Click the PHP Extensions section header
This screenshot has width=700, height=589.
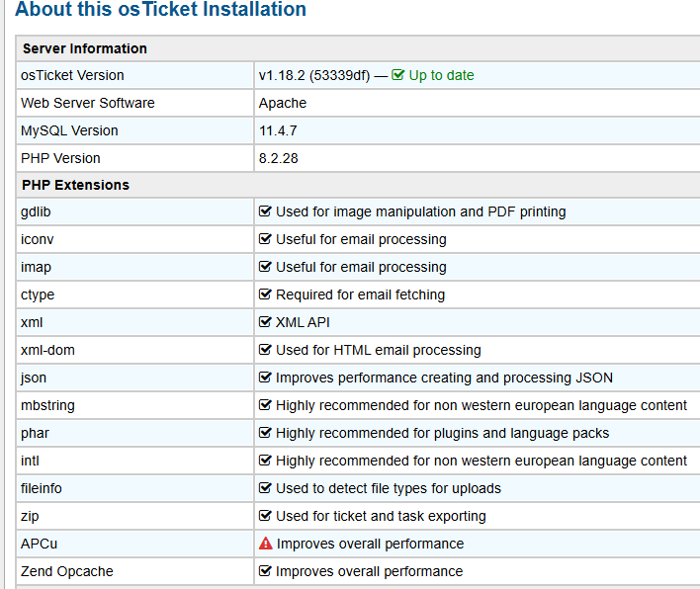click(x=75, y=185)
